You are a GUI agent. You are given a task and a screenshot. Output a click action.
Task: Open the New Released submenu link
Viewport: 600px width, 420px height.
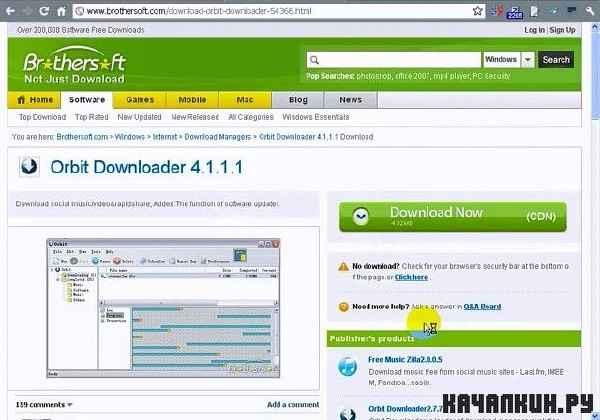tap(195, 117)
